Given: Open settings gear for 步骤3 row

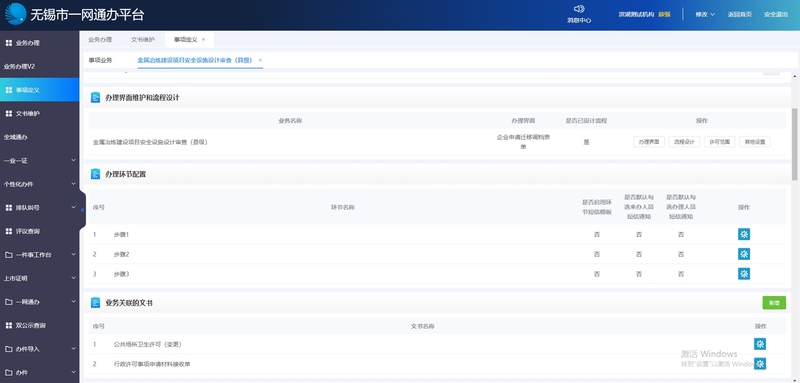Looking at the screenshot, I should point(744,274).
